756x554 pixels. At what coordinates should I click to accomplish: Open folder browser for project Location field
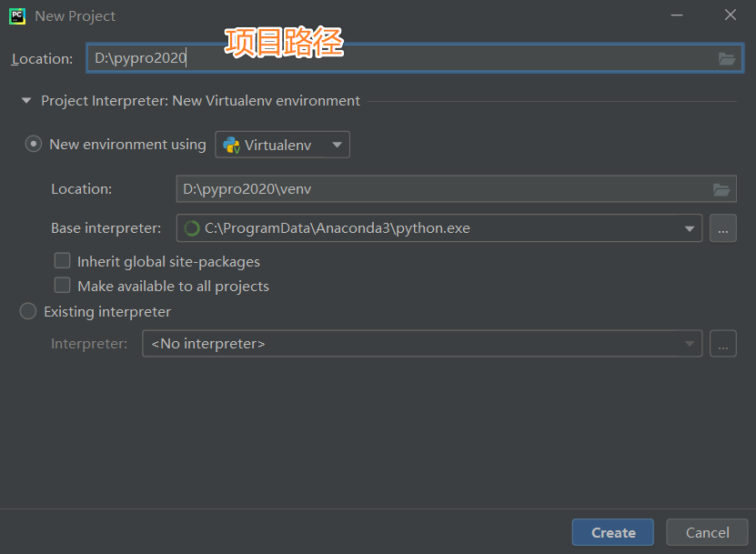(x=727, y=59)
